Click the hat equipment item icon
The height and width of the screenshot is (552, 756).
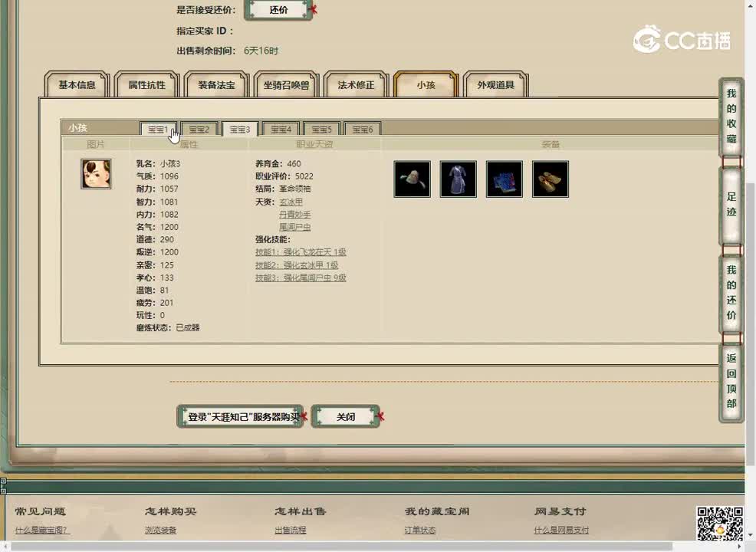[x=412, y=179]
